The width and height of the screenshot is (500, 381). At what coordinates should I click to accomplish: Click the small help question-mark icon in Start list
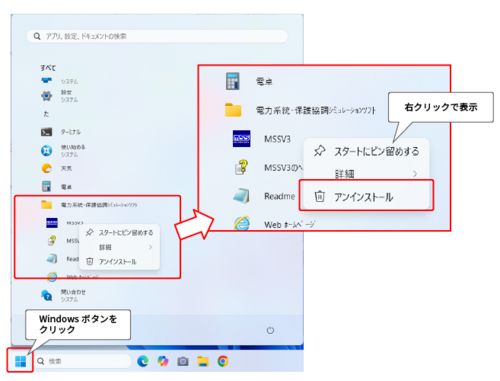(x=52, y=240)
